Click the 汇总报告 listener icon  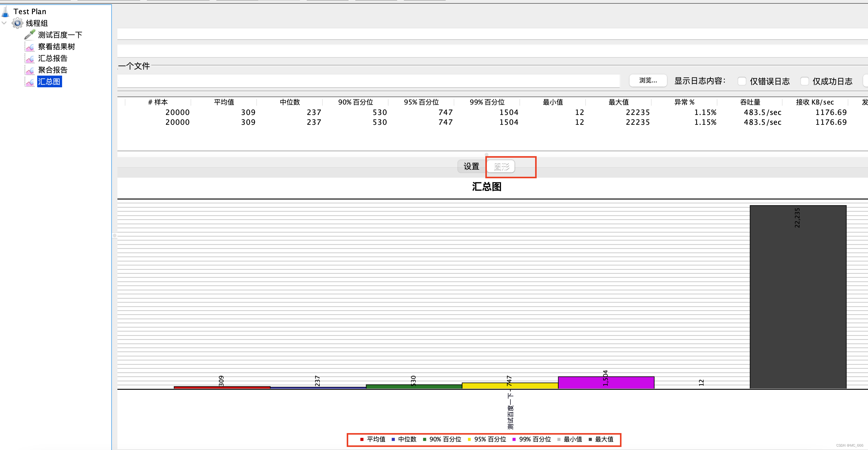[30, 58]
